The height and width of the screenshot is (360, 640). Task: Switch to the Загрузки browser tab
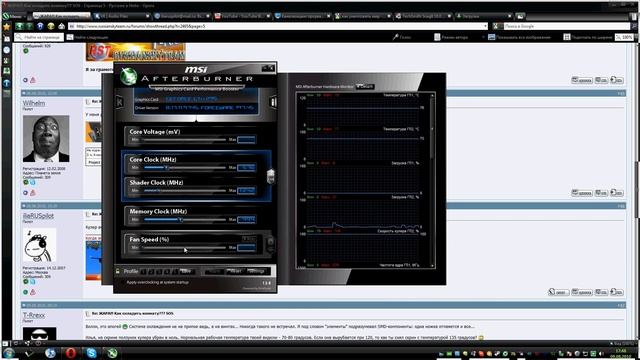point(484,16)
